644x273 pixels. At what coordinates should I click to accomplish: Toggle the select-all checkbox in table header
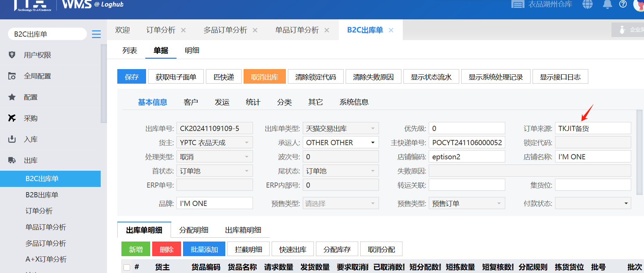tap(127, 267)
